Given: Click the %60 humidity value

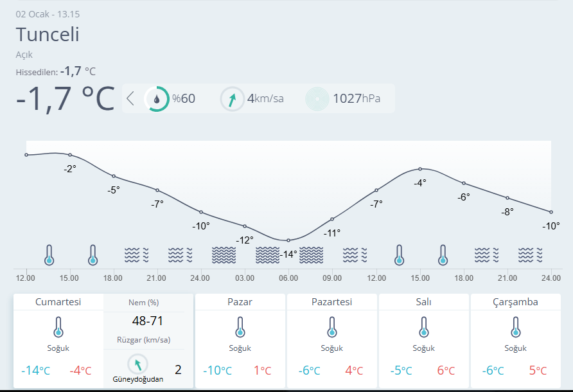Looking at the screenshot, I should (184, 99).
